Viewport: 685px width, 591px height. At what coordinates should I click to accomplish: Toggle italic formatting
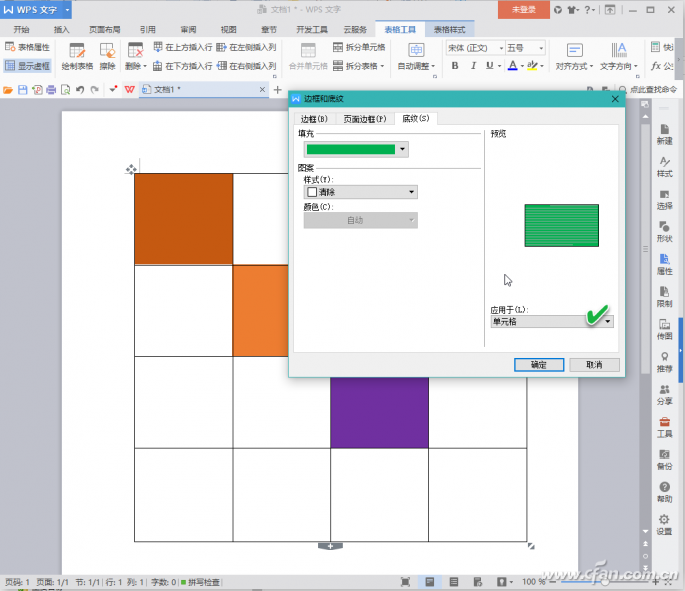[x=473, y=66]
